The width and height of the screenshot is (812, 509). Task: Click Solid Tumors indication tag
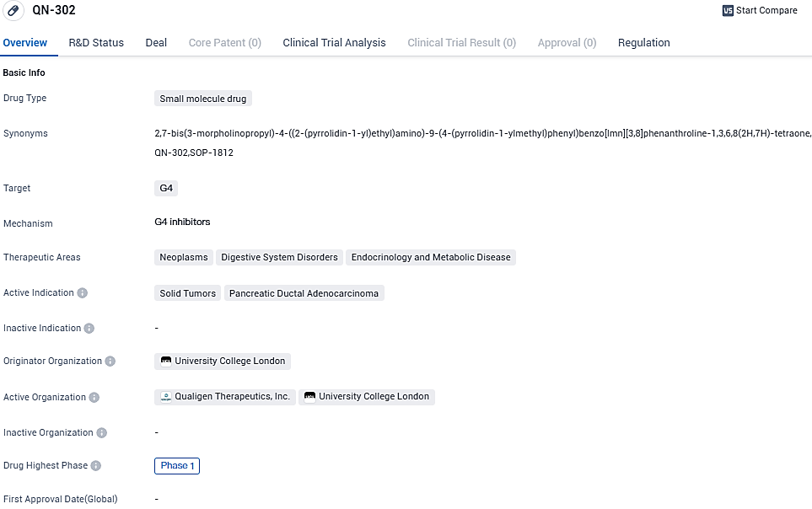coord(187,293)
